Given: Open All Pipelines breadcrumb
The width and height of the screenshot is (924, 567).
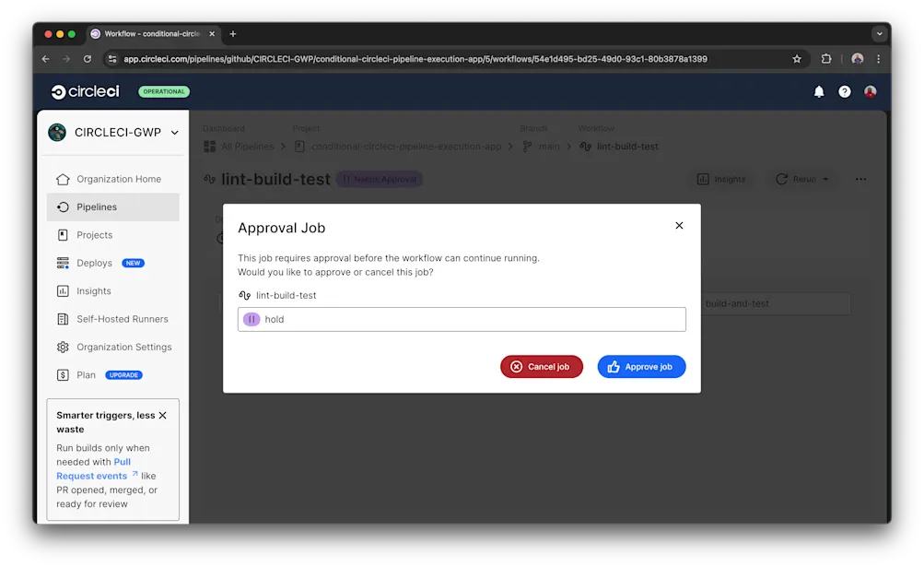Looking at the screenshot, I should pyautogui.click(x=239, y=147).
